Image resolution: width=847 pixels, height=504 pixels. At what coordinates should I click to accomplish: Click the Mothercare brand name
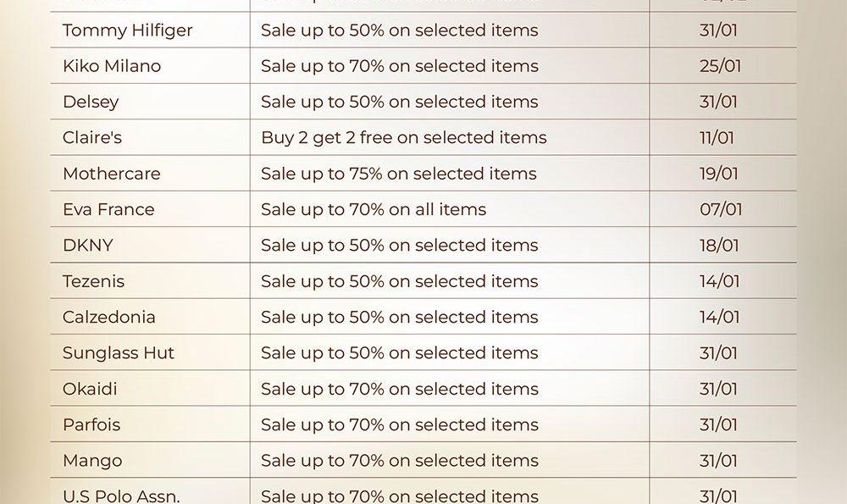pos(111,174)
